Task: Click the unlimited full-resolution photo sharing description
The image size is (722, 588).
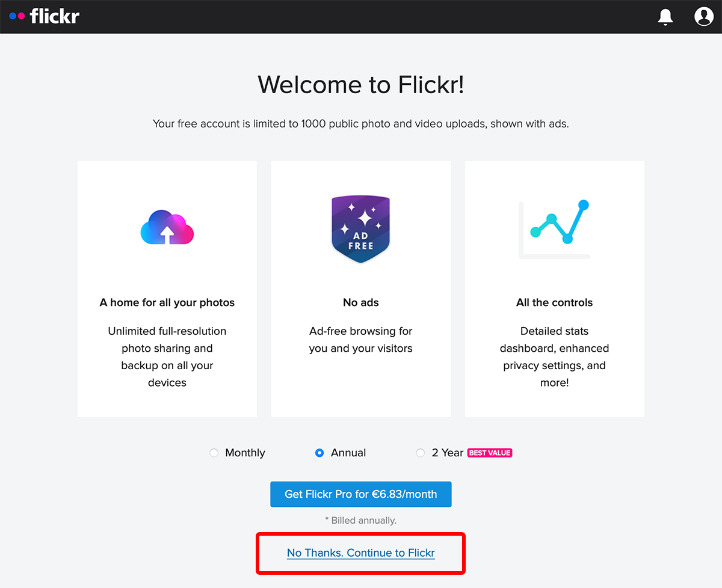Action: (167, 357)
